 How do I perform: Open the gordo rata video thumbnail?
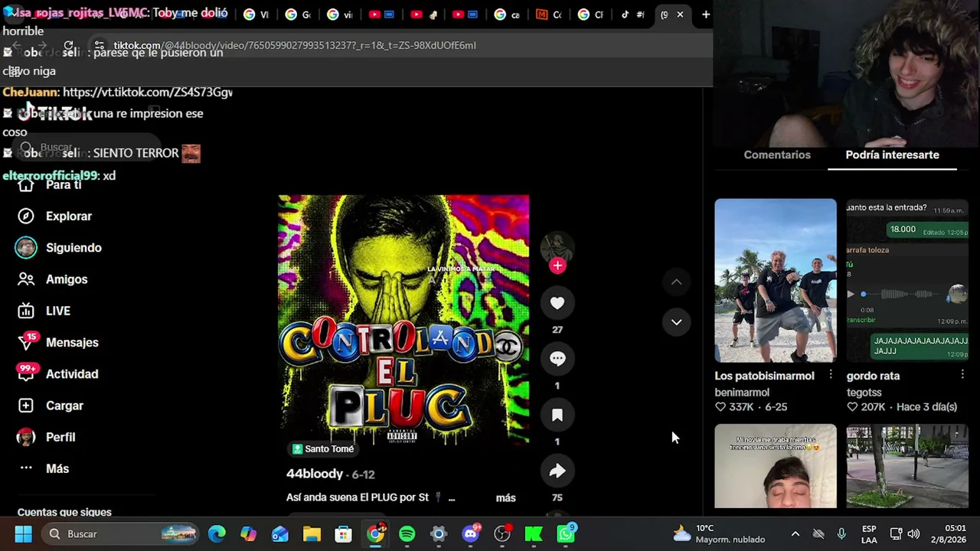point(907,280)
